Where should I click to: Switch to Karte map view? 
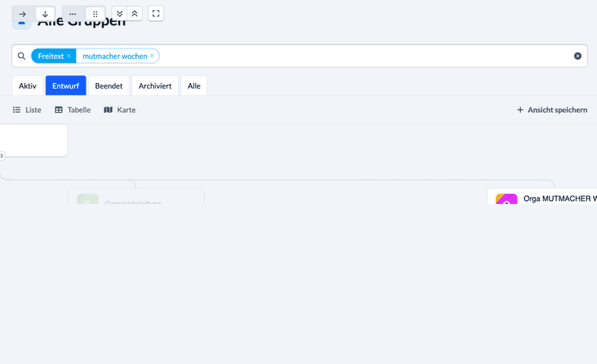(119, 110)
